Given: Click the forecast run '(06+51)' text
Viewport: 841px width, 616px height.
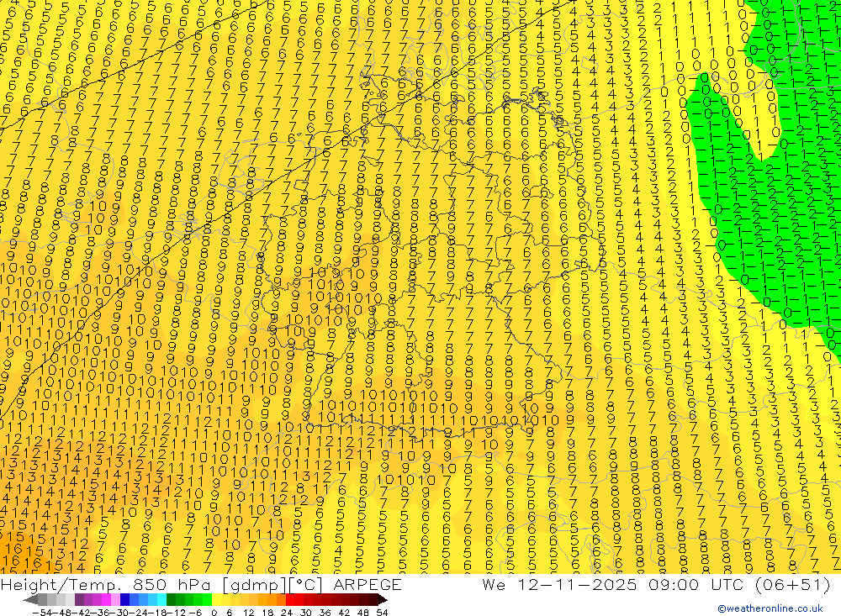Looking at the screenshot, I should [x=792, y=585].
